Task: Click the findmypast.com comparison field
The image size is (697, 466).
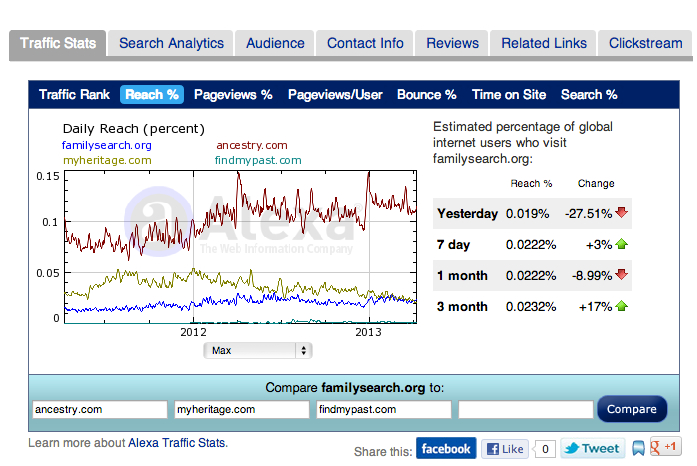Action: (384, 410)
